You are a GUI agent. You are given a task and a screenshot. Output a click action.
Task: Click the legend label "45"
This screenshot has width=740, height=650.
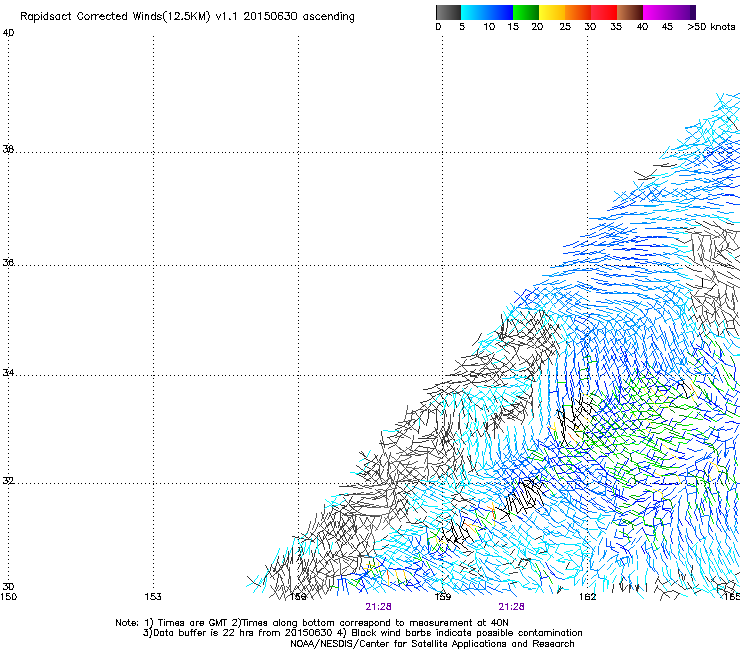[x=667, y=27]
